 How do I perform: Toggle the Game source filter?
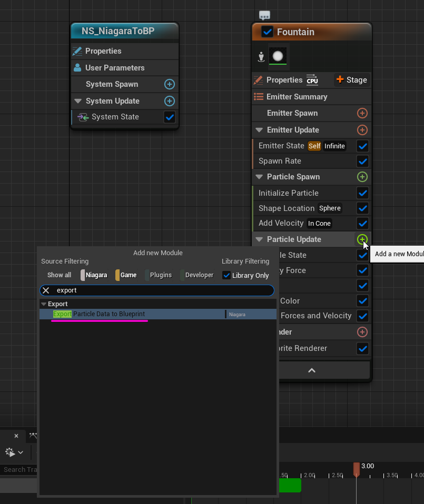pyautogui.click(x=126, y=275)
